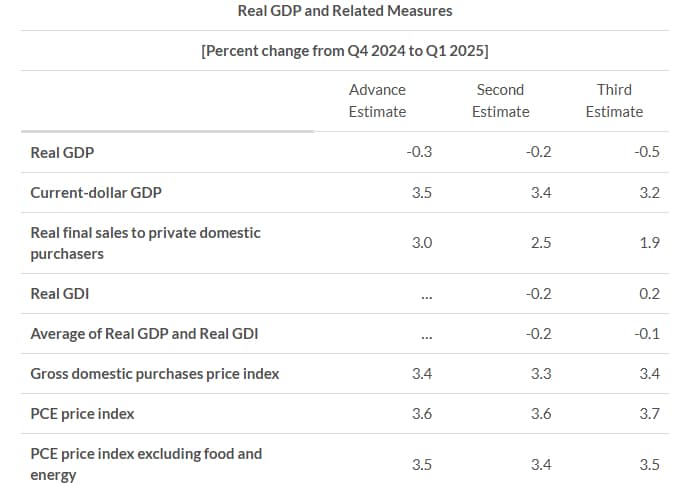Click the Gross domestic purchases price index label

tap(155, 374)
